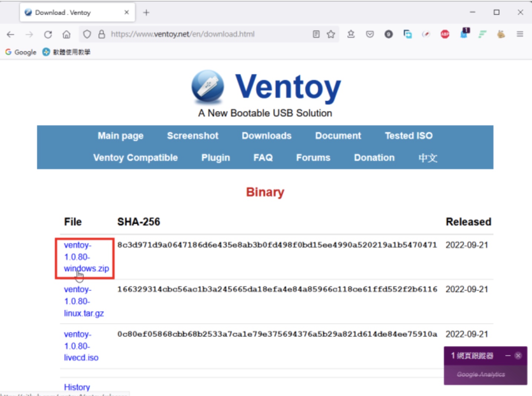Viewport: 532px width, 396px height.
Task: Open the Ventoy Compatible menu item
Action: pos(136,158)
